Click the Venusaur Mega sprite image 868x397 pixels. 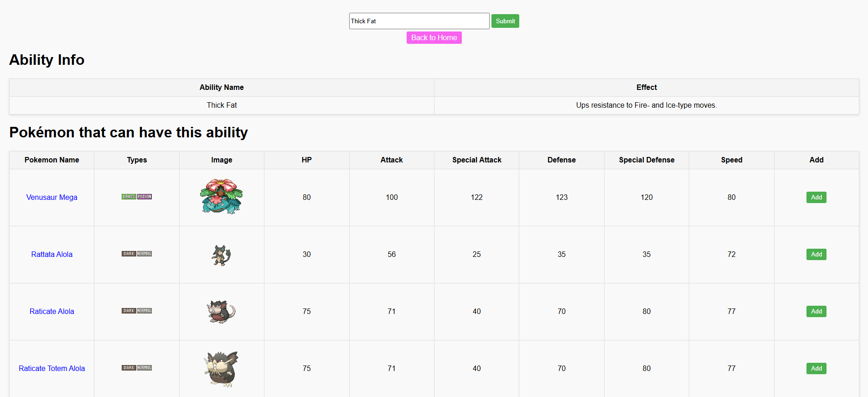222,197
